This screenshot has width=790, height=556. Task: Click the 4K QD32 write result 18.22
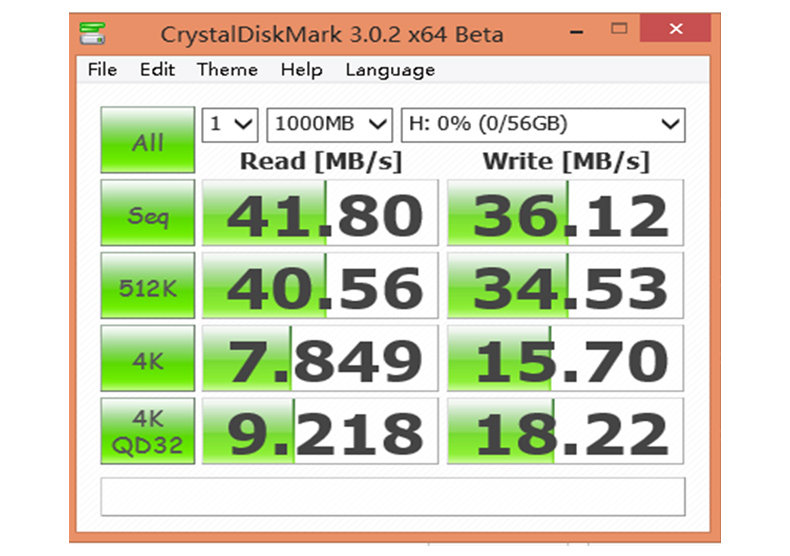point(565,431)
